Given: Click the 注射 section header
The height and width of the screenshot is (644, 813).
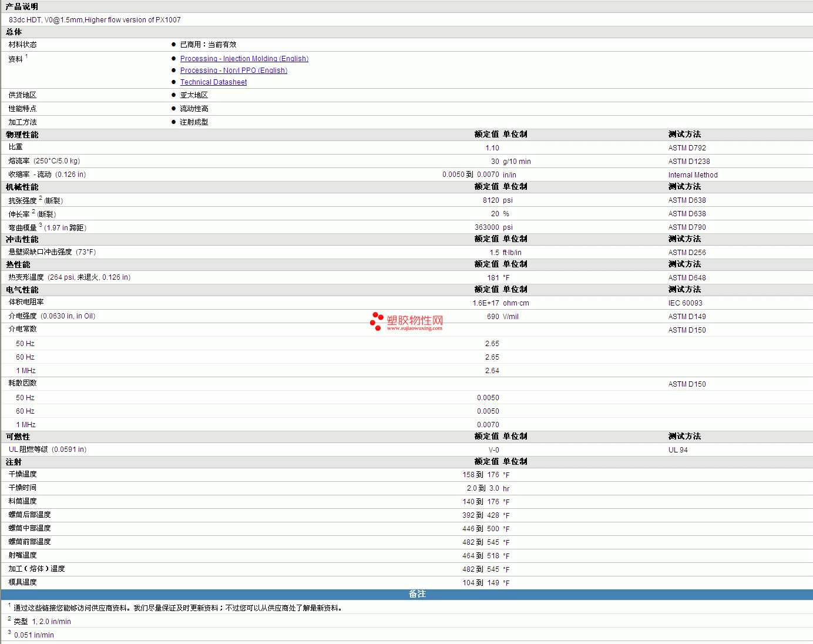Looking at the screenshot, I should click(14, 462).
